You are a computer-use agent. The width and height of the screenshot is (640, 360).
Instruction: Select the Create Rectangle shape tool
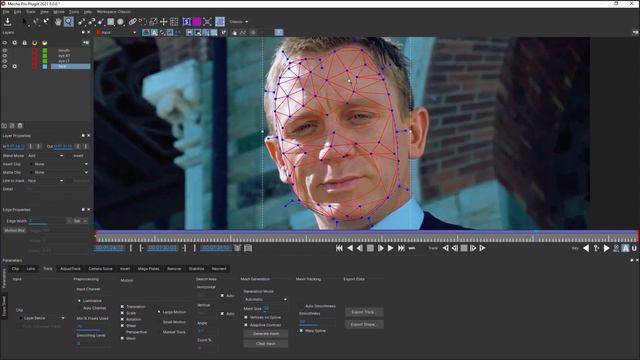click(x=111, y=22)
